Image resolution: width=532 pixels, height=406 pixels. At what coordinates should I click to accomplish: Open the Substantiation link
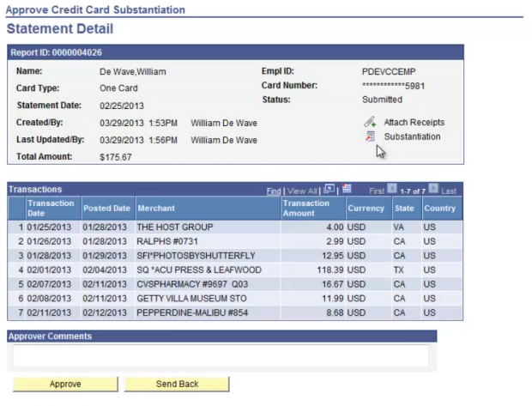click(412, 137)
